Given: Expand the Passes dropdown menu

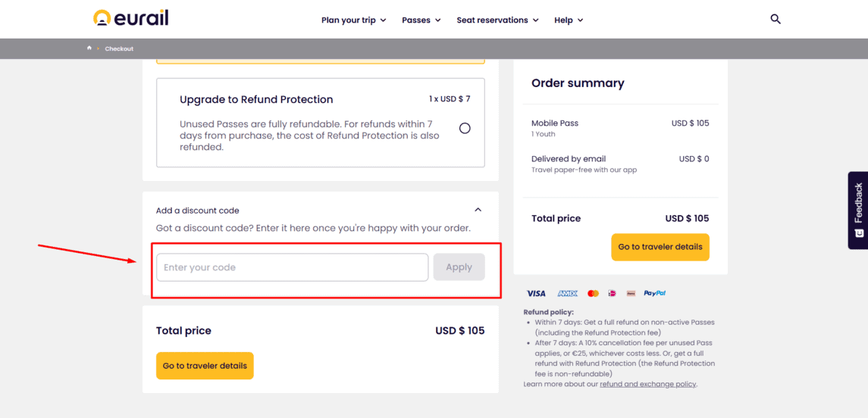Looking at the screenshot, I should coord(421,20).
